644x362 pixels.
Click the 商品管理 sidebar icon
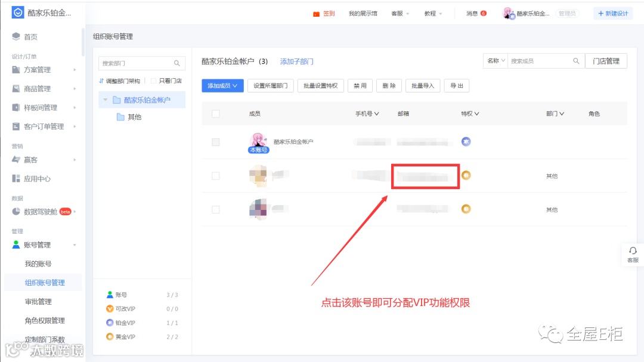[16, 88]
